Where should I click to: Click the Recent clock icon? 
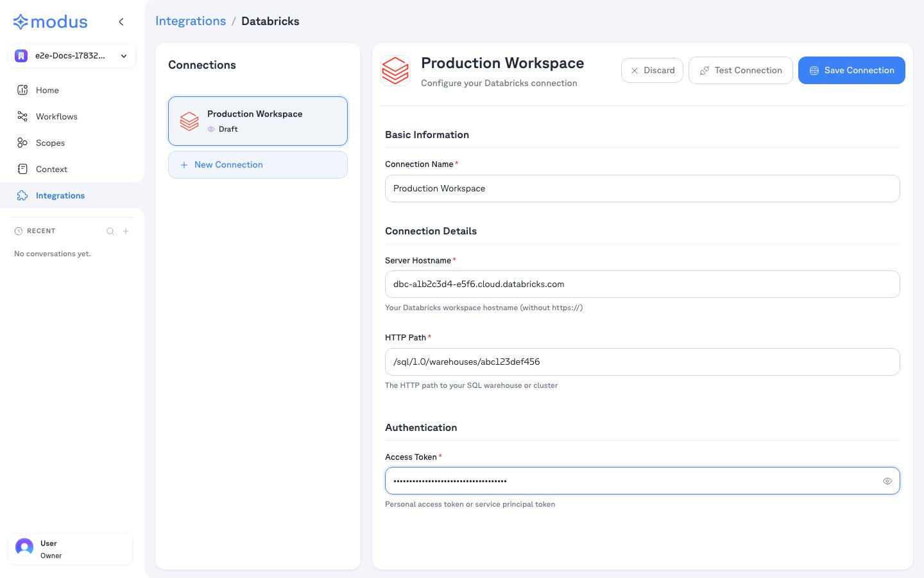(19, 231)
